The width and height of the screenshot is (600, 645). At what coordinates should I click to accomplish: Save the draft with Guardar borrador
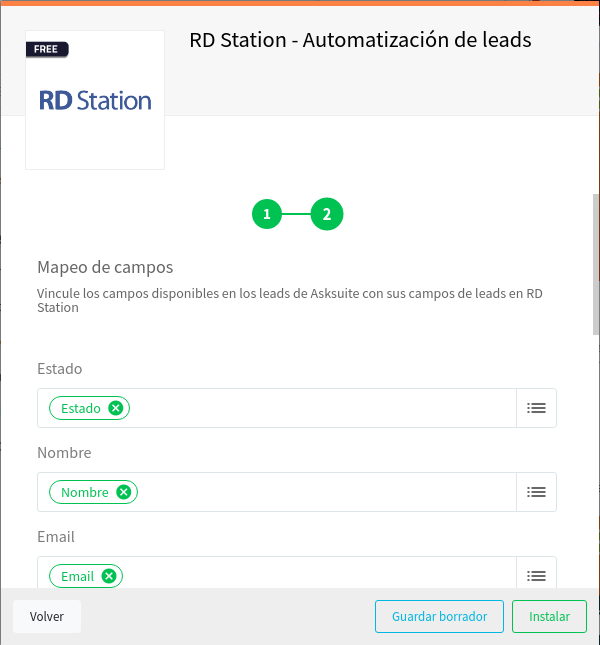[439, 616]
